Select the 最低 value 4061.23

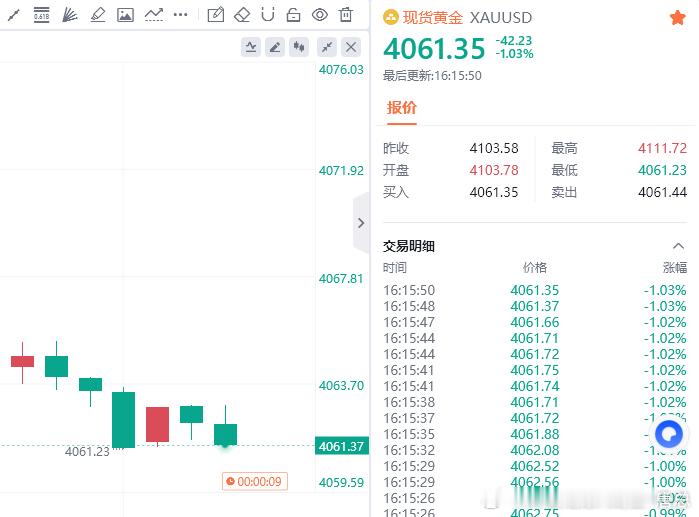point(662,170)
